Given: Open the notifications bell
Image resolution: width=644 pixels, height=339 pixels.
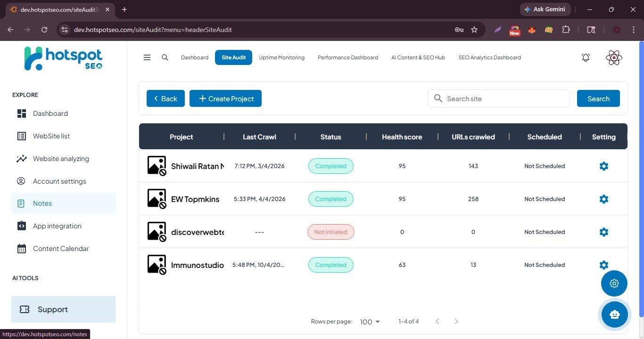Looking at the screenshot, I should click(x=586, y=57).
